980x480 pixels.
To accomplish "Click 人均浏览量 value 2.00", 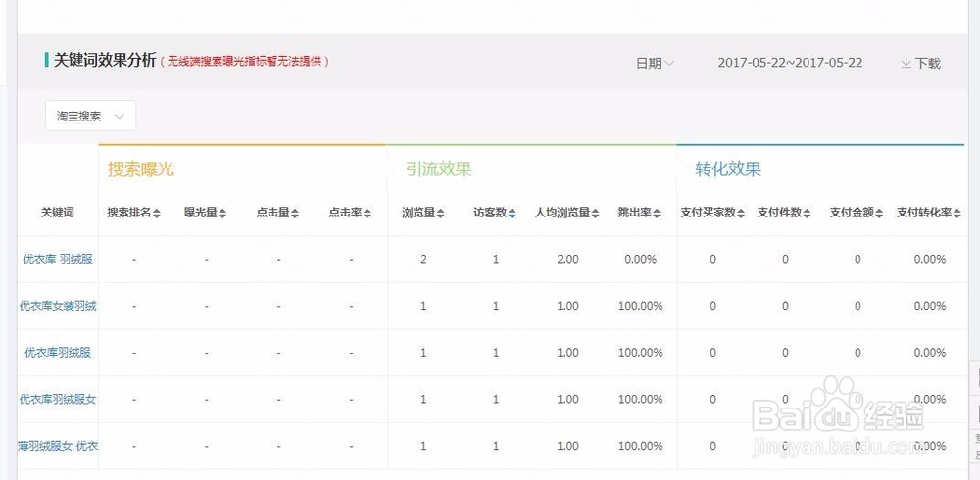I will [x=567, y=259].
